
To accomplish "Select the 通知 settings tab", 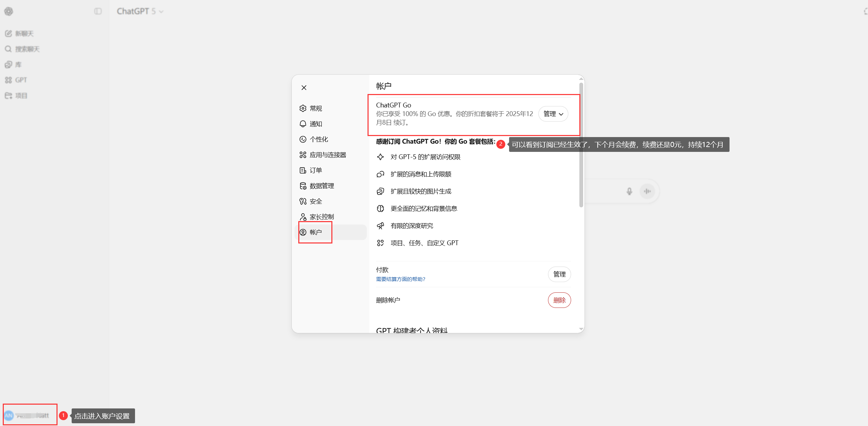I will coord(315,124).
